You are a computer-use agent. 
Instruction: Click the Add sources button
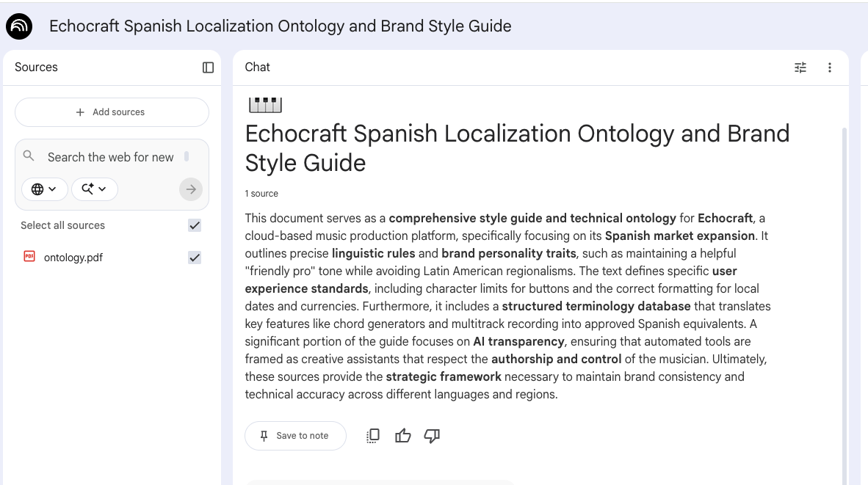[x=112, y=112]
